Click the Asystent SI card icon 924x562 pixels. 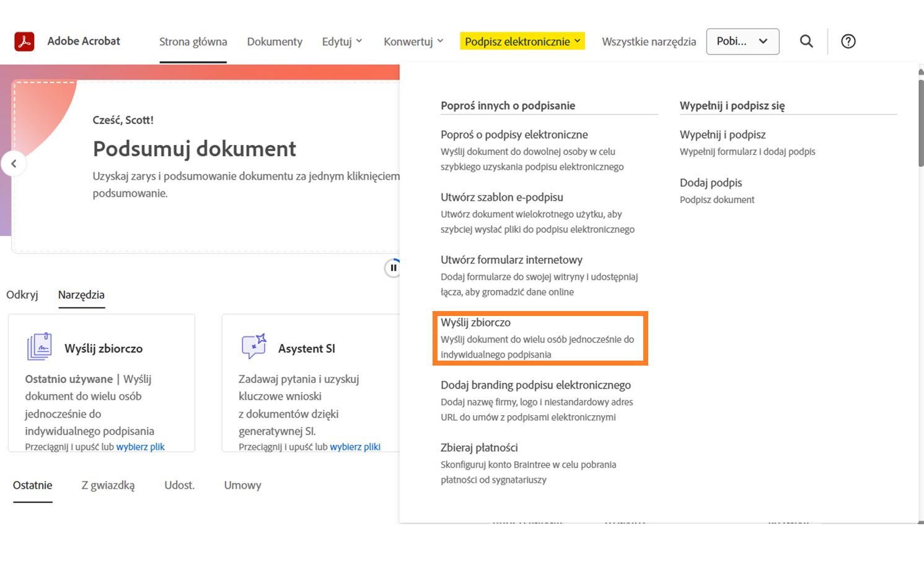pos(253,346)
